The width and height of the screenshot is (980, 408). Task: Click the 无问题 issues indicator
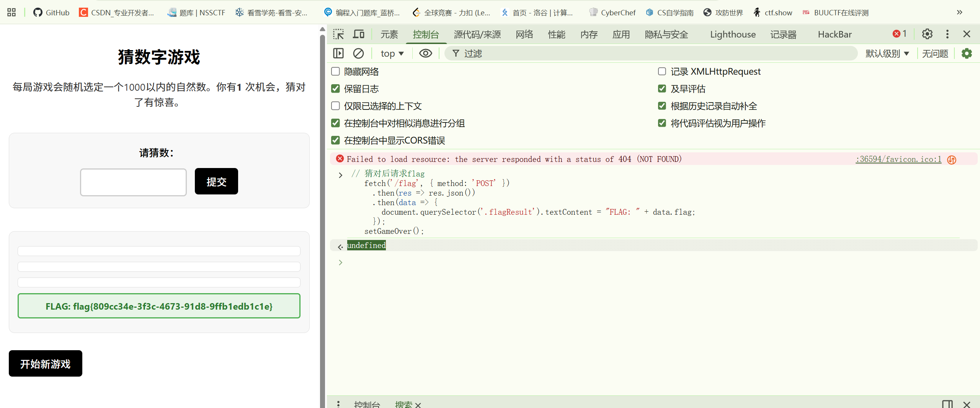[935, 54]
